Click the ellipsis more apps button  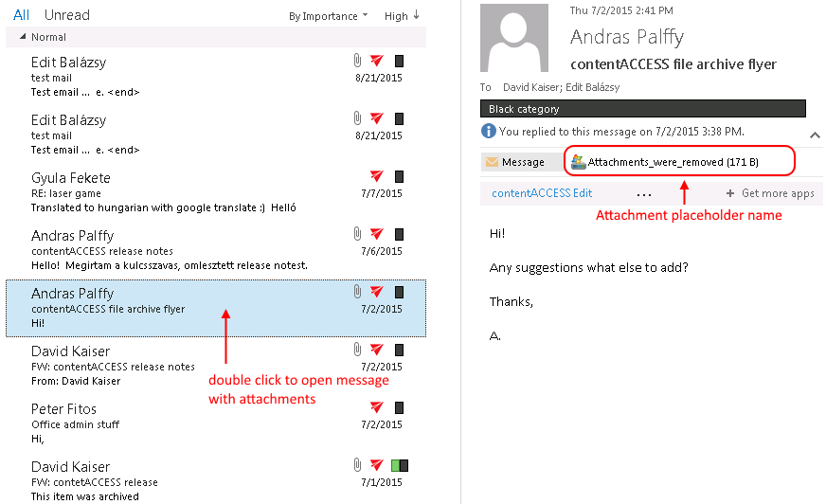pyautogui.click(x=644, y=194)
